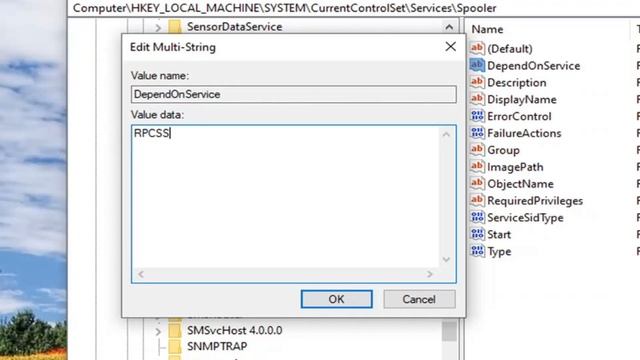Select the FailureActions value entry
Viewport: 640px width, 360px height.
click(524, 133)
